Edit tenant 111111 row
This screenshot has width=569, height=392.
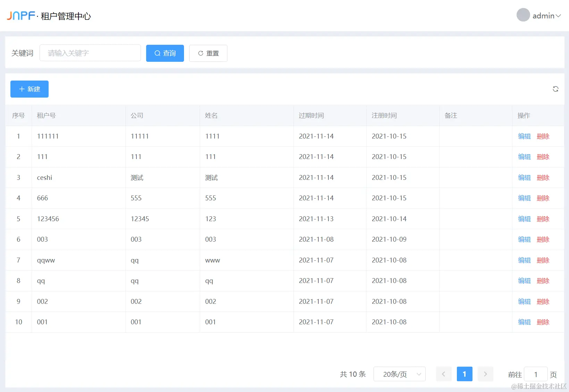click(524, 136)
